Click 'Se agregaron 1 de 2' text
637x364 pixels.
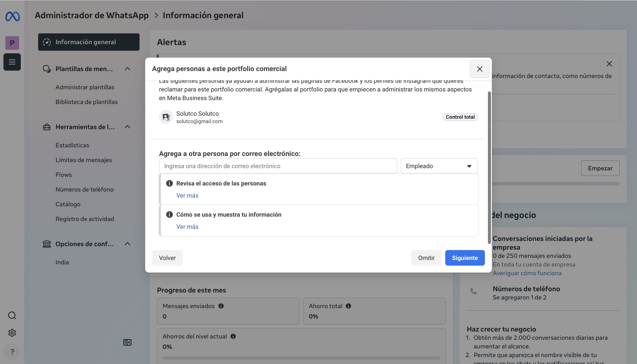tap(519, 297)
